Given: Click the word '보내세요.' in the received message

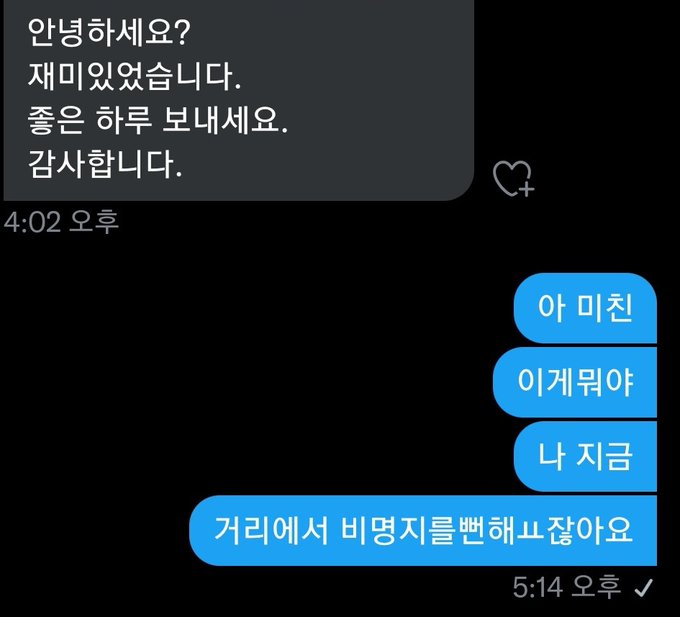Looking at the screenshot, I should click(x=225, y=120).
